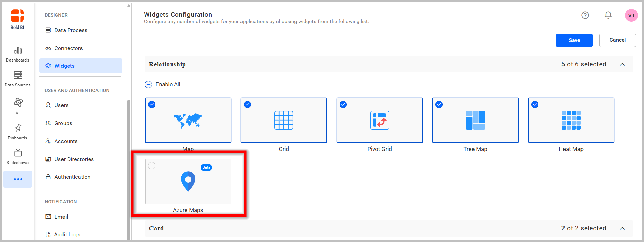Click the Azure Maps pin icon
Screen dimensions: 644x242
pos(188,181)
